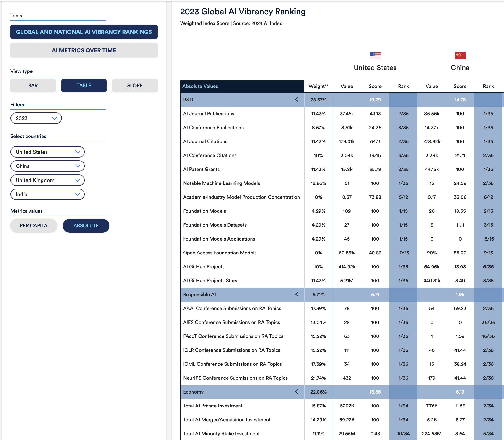The width and height of the screenshot is (504, 440).
Task: Open the United Kingdom country dropdown
Action: point(47,180)
